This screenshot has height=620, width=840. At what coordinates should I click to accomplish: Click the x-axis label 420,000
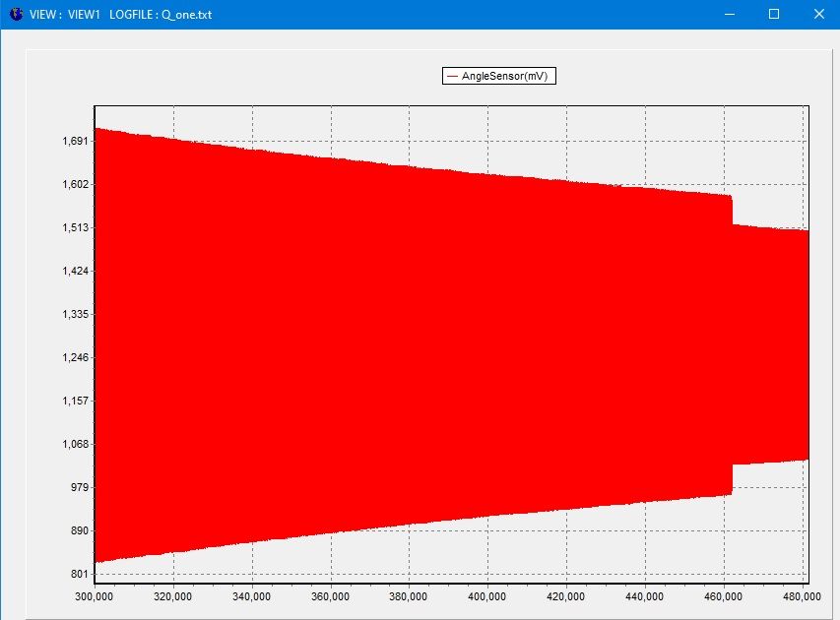tap(565, 596)
